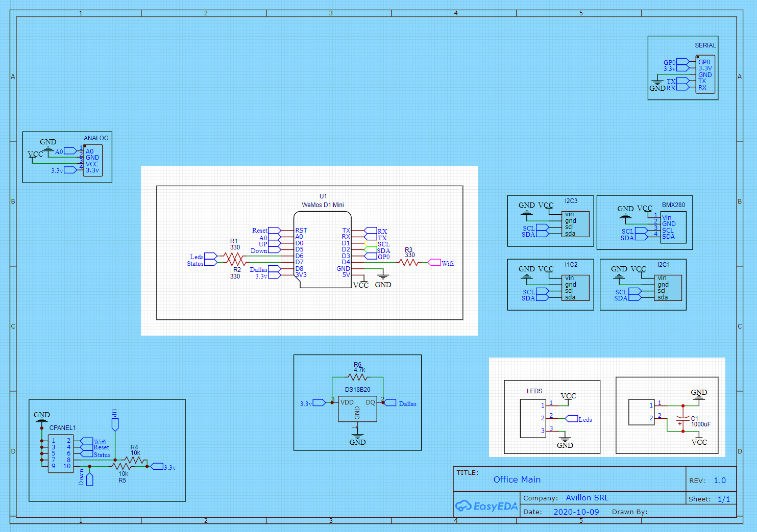Select the CPANEL1 connector
This screenshot has height=532, width=757.
pos(61,453)
